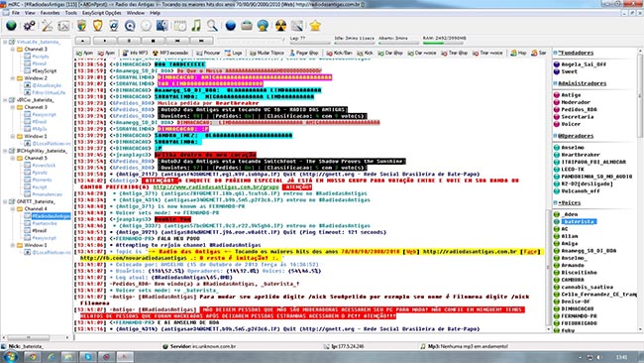Click the crossed tools toolbar icon
Screen dimensions: 644x363
(x=47, y=26)
